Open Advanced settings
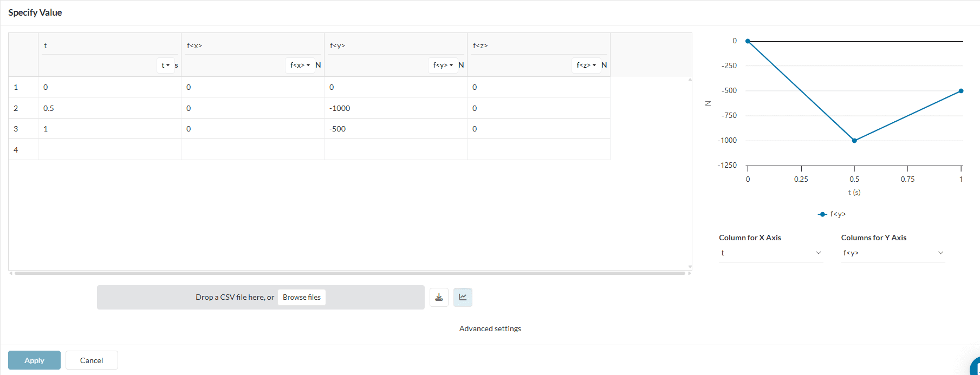The height and width of the screenshot is (375, 980). pyautogui.click(x=490, y=328)
